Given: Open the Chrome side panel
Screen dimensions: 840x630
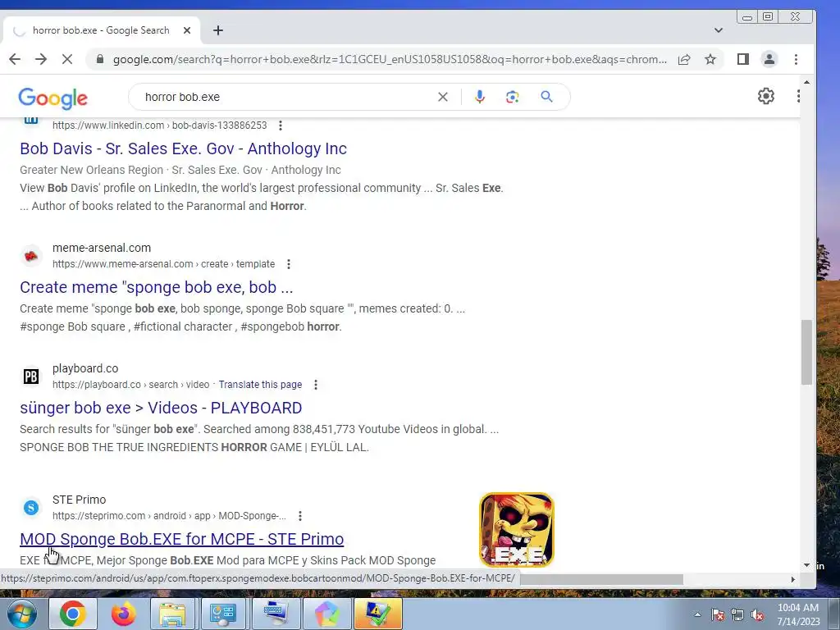Looking at the screenshot, I should pos(743,59).
